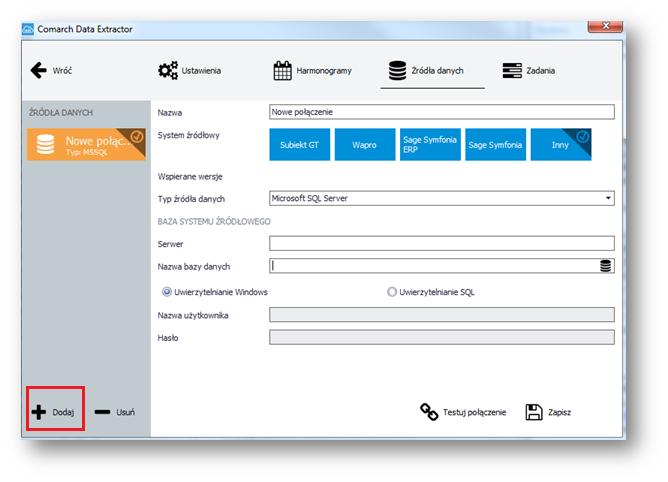Click the Testuj połączenie label
The width and height of the screenshot is (668, 482).
coord(474,412)
